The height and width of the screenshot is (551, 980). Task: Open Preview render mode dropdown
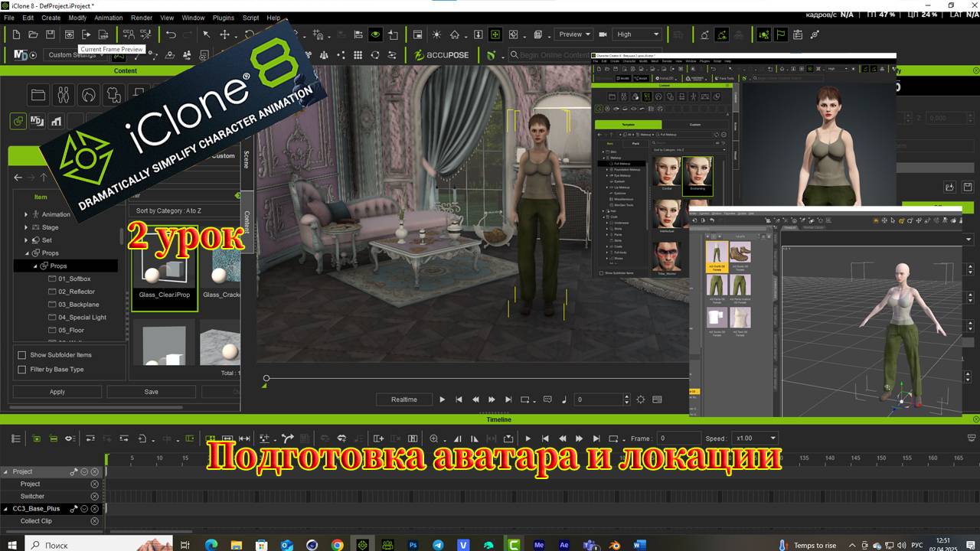574,34
